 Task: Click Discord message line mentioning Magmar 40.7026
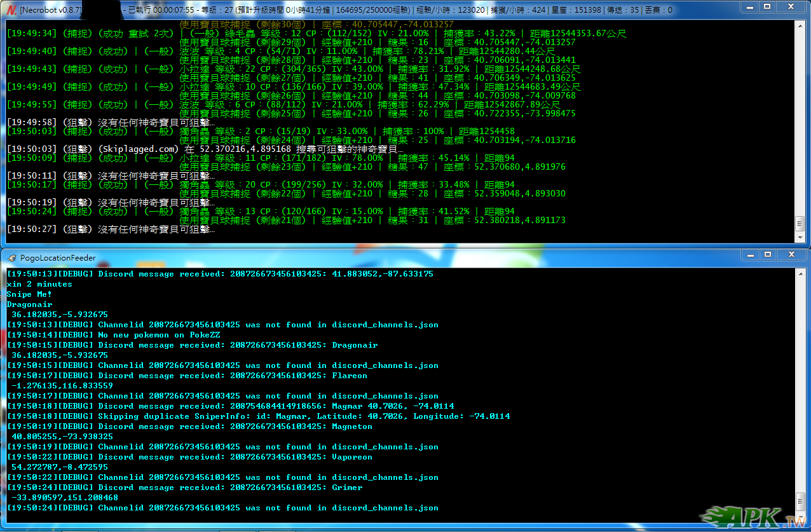(x=230, y=406)
